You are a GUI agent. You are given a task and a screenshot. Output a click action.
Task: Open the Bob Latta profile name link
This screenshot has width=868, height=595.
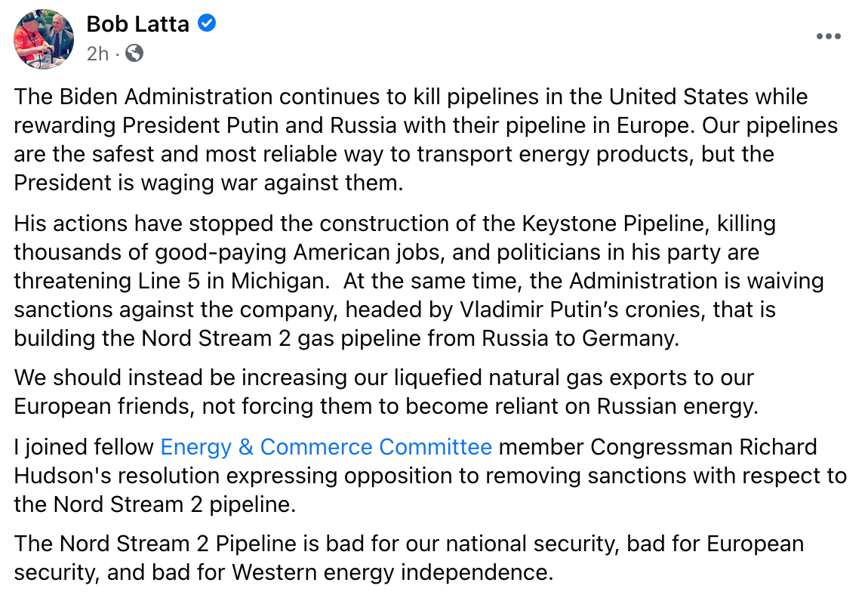click(137, 24)
